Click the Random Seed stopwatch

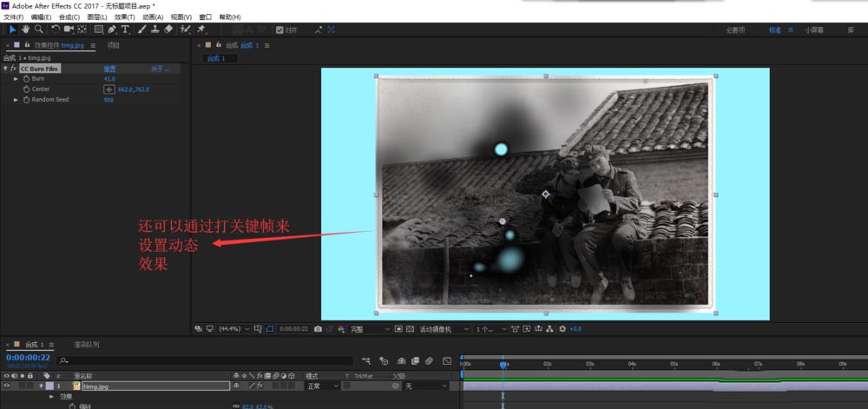pos(26,100)
